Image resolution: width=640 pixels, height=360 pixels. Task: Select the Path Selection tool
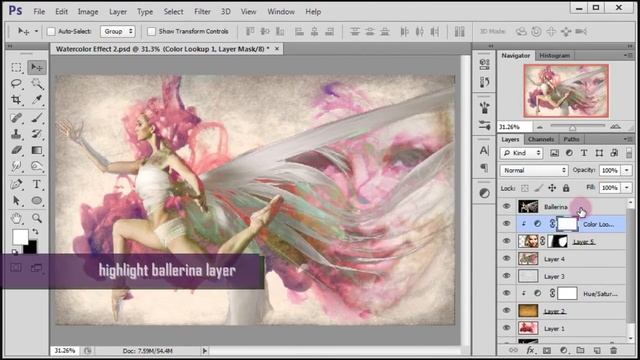click(x=16, y=200)
